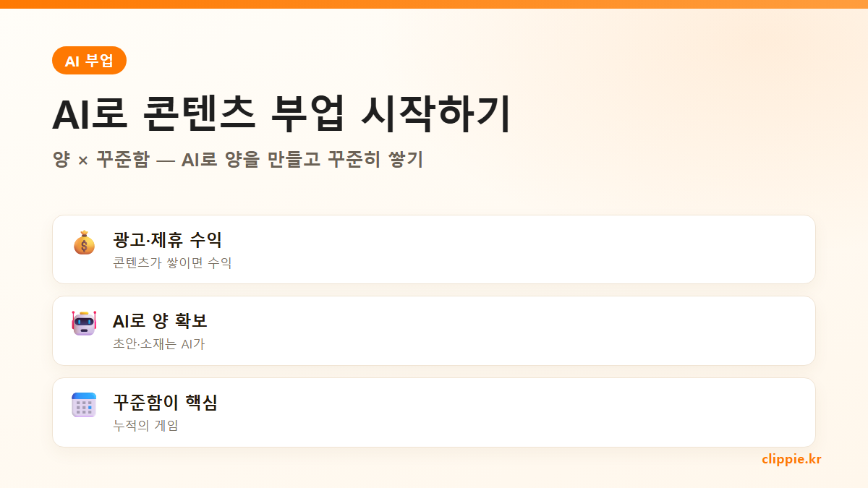Click the AI로 양 확보 card title
Viewport: 868px width, 488px height.
[x=160, y=321]
